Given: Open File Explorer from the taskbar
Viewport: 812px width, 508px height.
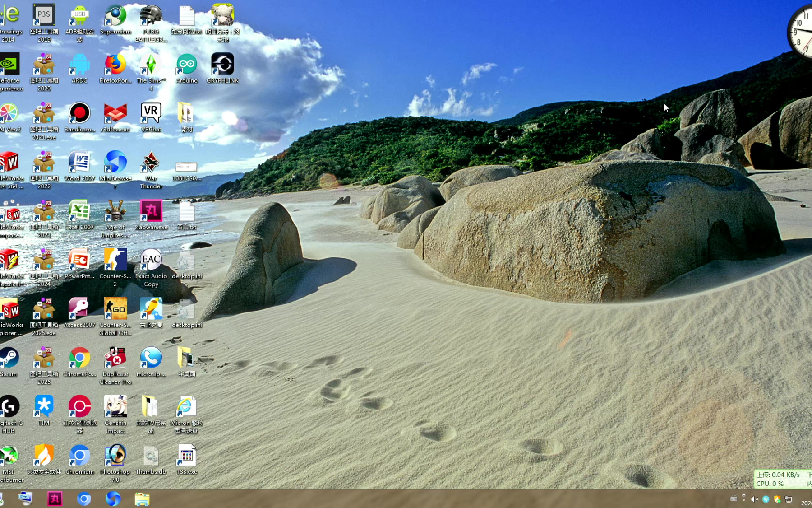Looking at the screenshot, I should coord(142,499).
